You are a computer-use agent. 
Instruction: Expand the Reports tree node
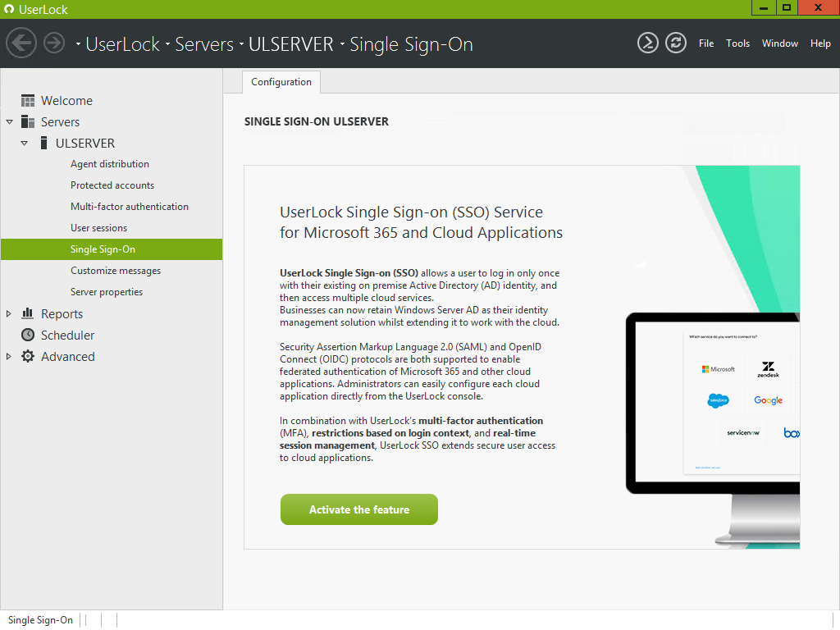(x=8, y=313)
